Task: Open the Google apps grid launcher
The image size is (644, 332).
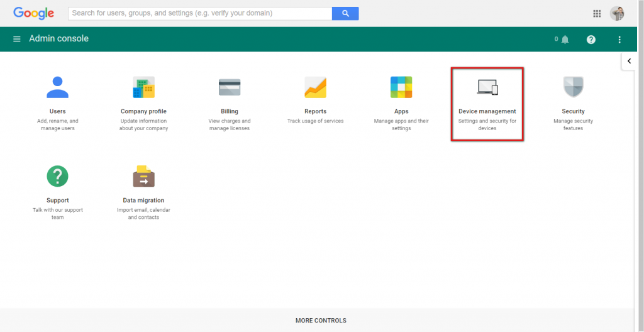Action: pyautogui.click(x=597, y=14)
